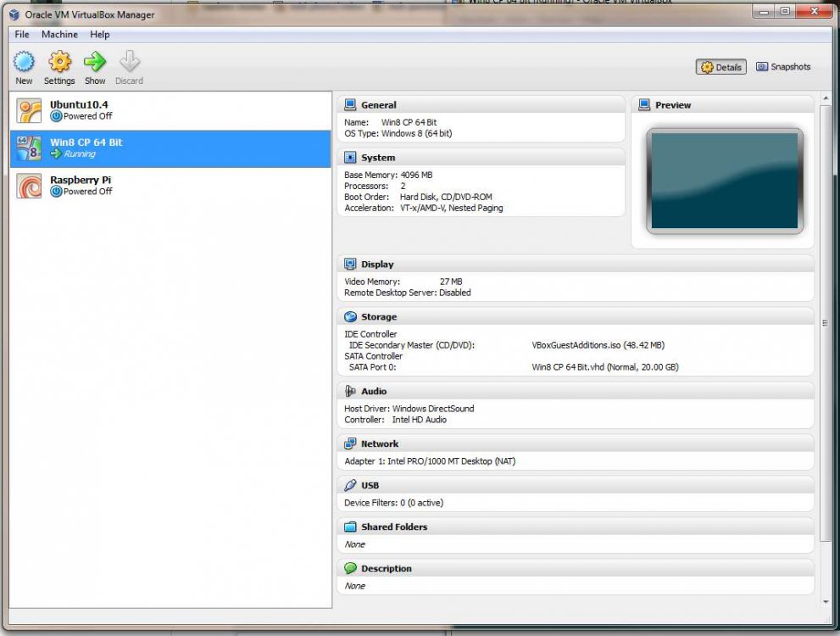Screen dimensions: 840x636
Task: Click the Shared Folders section title
Action: (393, 527)
